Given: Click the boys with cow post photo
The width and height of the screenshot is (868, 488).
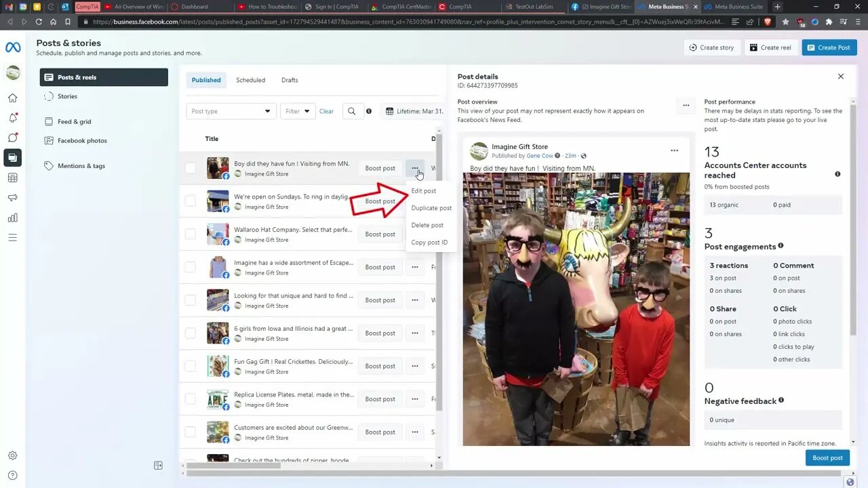Looking at the screenshot, I should tap(576, 309).
